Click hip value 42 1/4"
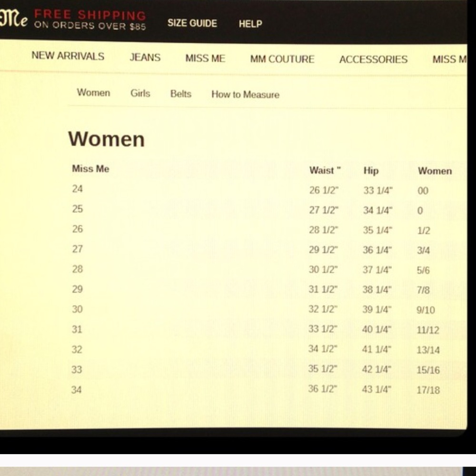The image size is (476, 476). [x=377, y=369]
